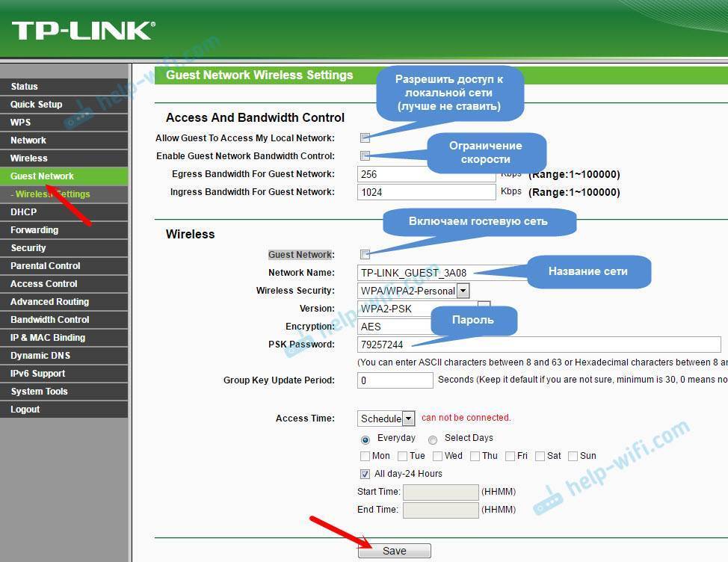Click the 'can not be connected.' text
The image size is (728, 562).
(466, 418)
